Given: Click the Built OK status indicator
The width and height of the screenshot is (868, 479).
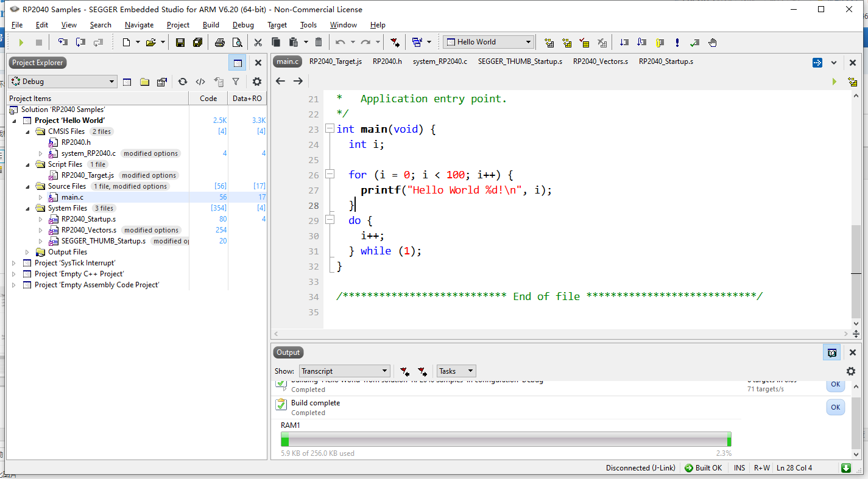Looking at the screenshot, I should click(x=703, y=468).
